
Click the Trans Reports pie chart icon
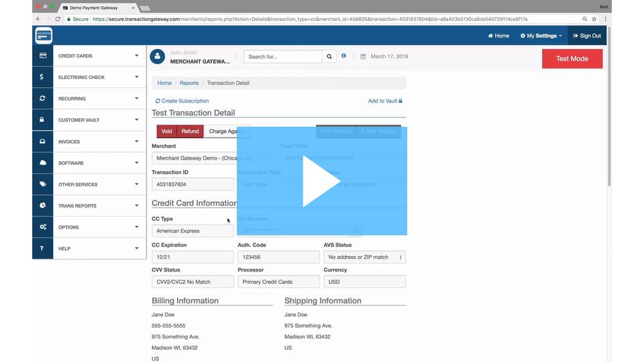click(43, 205)
